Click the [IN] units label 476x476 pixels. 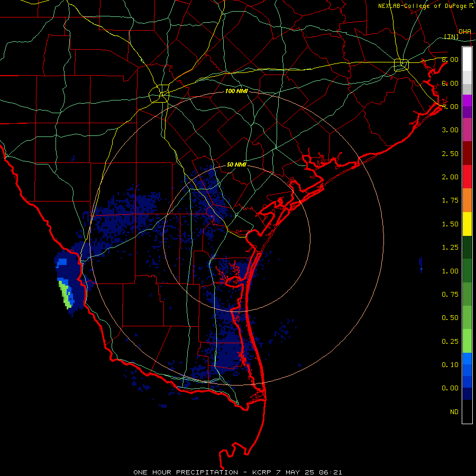click(452, 36)
